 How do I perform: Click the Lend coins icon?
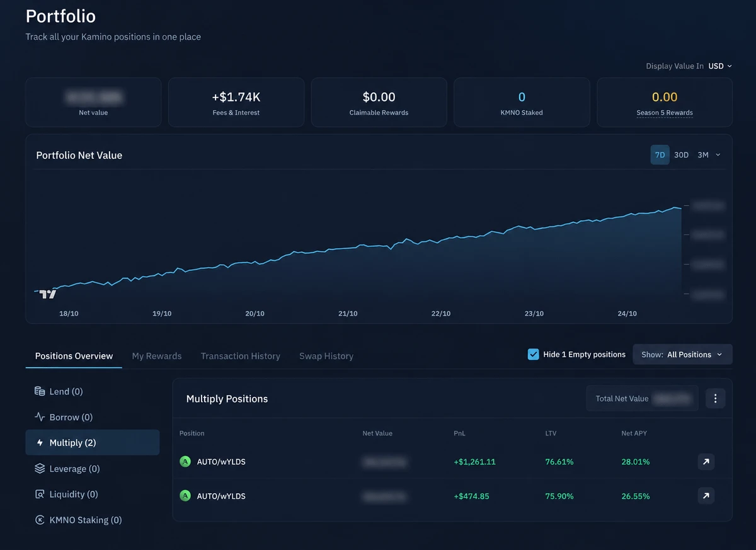(40, 391)
